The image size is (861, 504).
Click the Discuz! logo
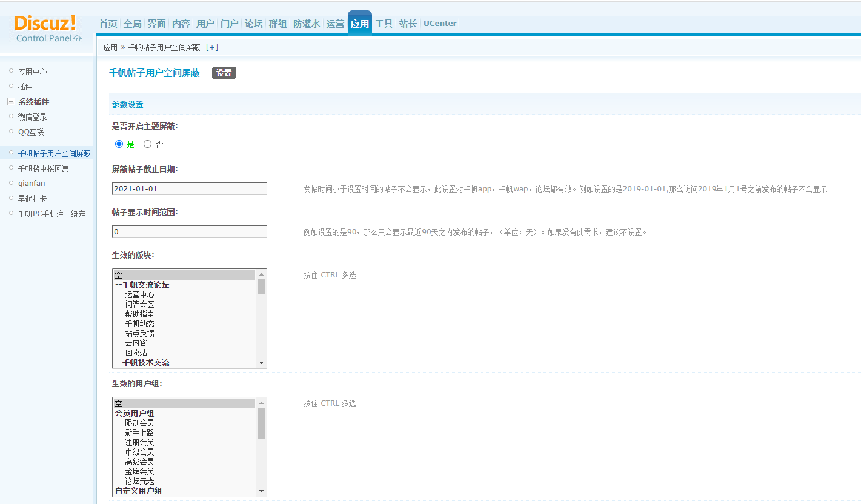click(45, 23)
